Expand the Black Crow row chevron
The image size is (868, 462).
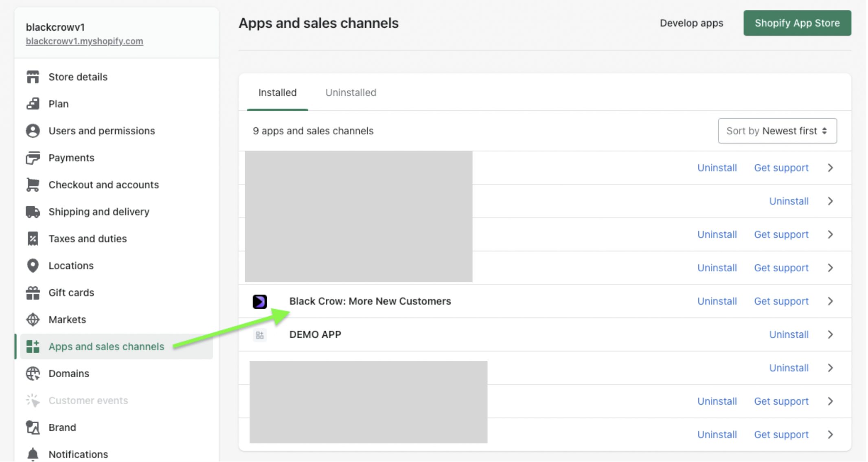coord(831,301)
